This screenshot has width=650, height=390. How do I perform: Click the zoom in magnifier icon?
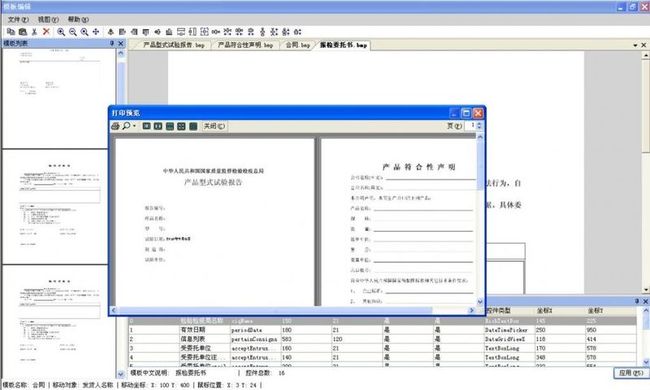coord(61,31)
